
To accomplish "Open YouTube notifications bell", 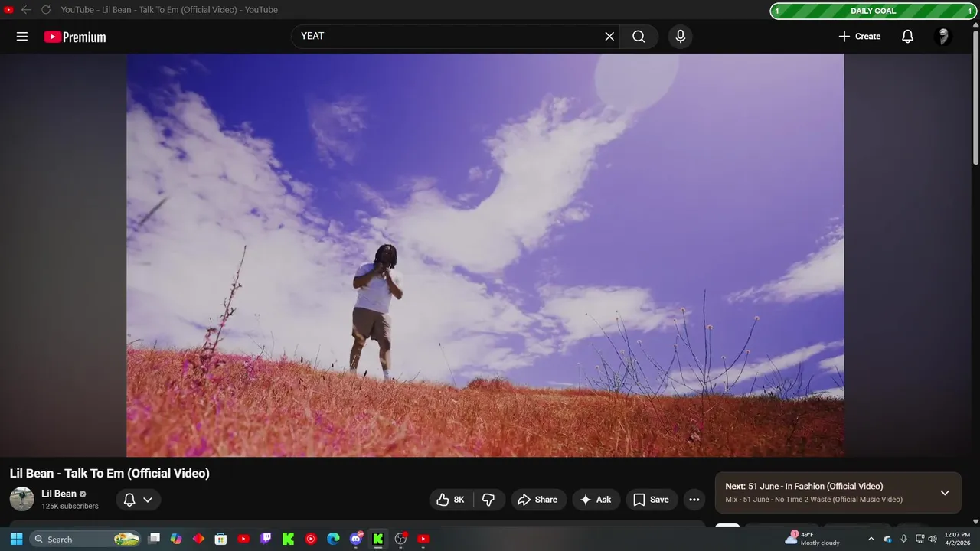I will pos(907,36).
